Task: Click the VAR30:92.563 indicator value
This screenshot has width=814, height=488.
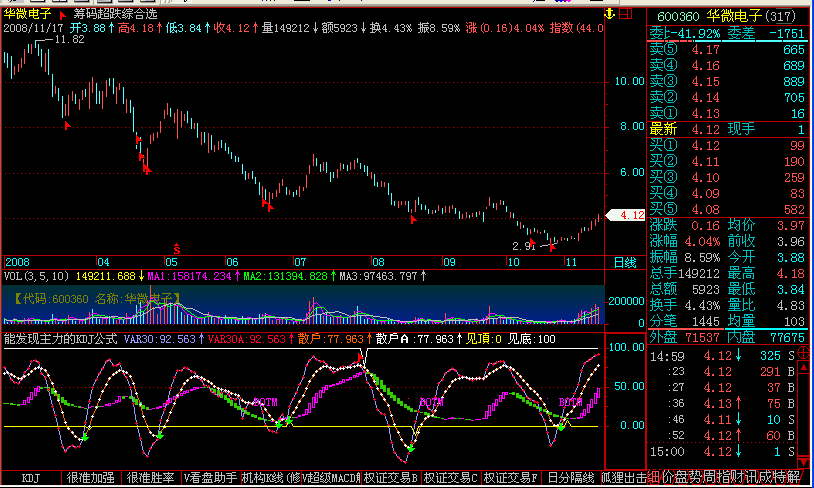Action: (159, 339)
